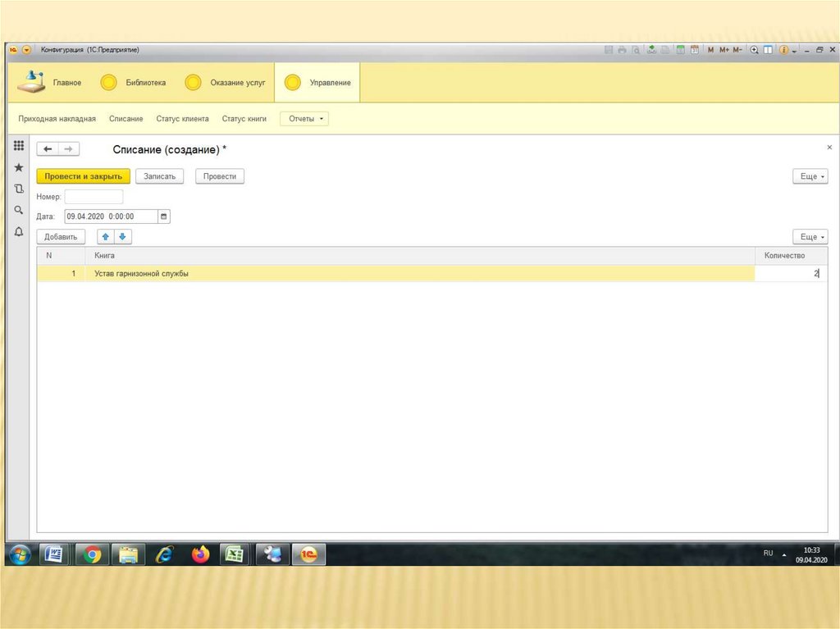Open the Оказание услуг section
This screenshot has height=629, width=840.
point(225,83)
